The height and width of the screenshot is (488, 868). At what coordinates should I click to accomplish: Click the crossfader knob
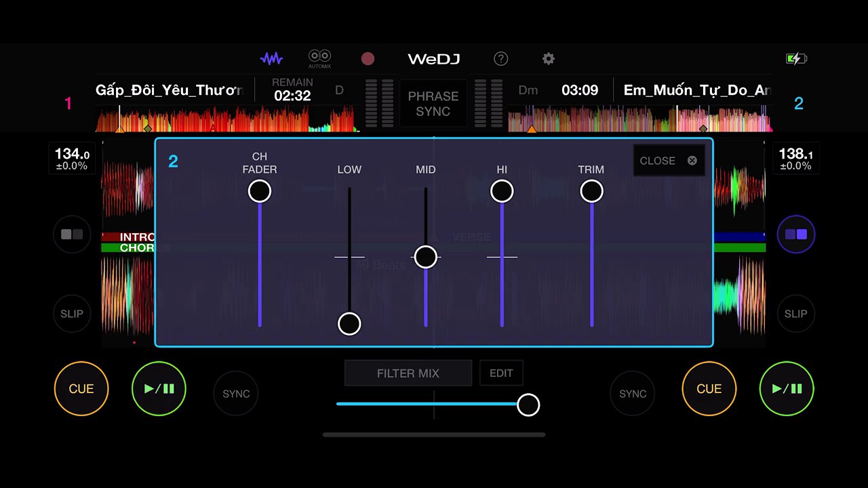click(528, 405)
